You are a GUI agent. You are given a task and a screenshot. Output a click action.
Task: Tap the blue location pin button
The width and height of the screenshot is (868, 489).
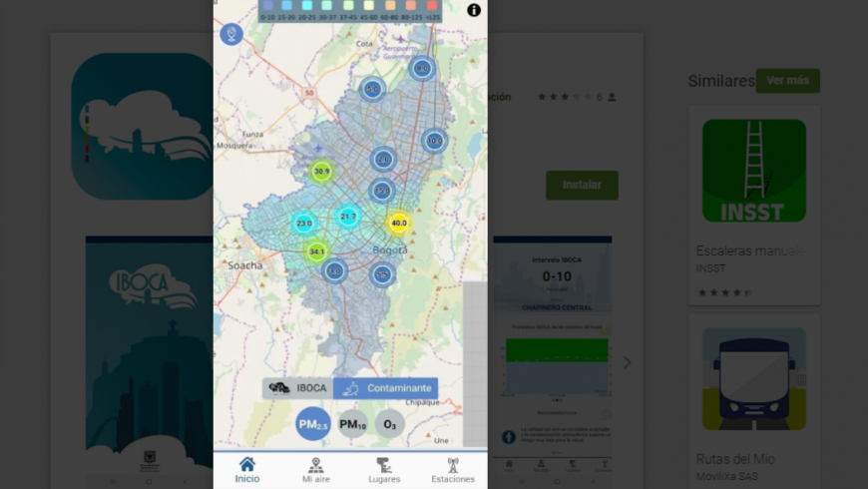231,34
